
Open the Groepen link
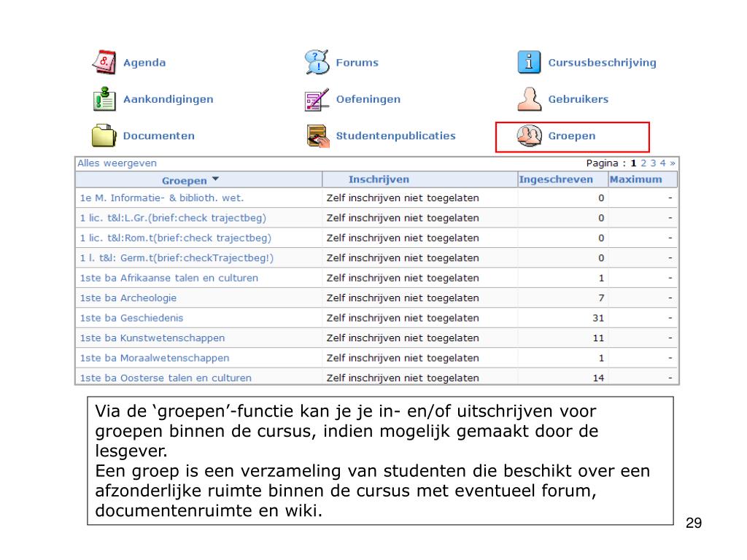(x=572, y=136)
